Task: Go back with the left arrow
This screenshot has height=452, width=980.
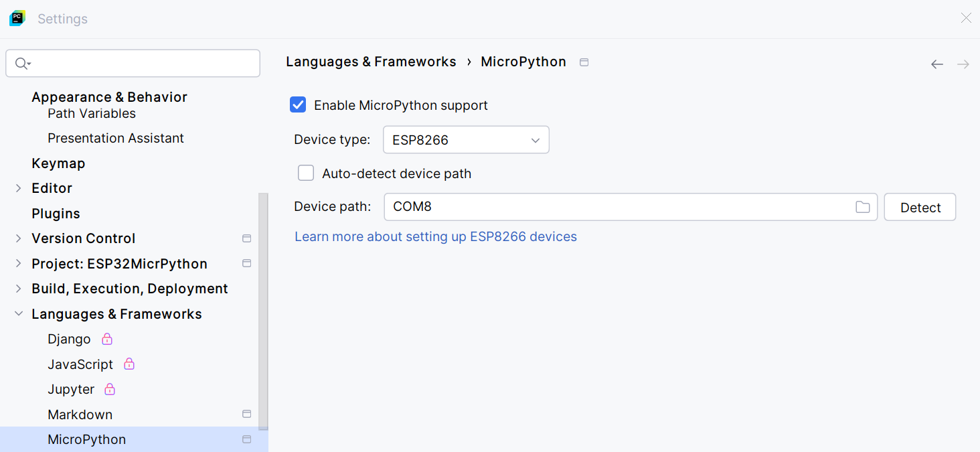Action: click(937, 64)
